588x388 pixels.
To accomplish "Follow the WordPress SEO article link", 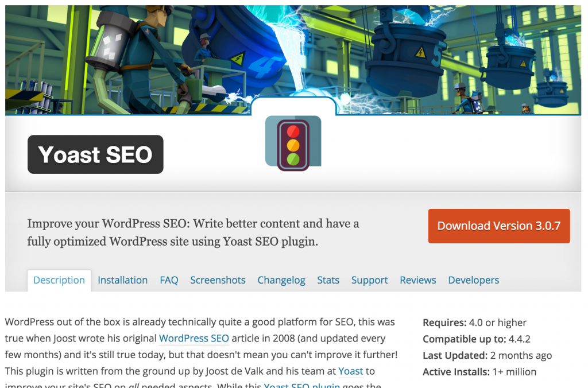I will [194, 338].
